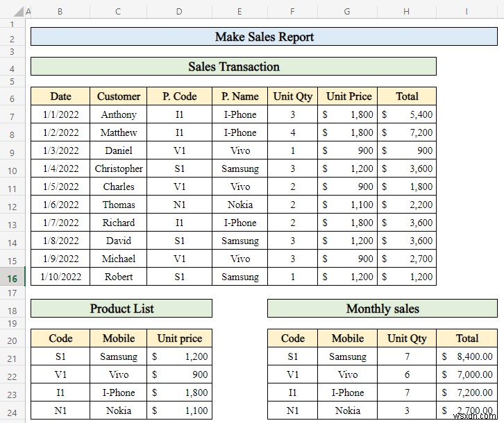Click the Monthly sales heading cell

pyautogui.click(x=383, y=309)
